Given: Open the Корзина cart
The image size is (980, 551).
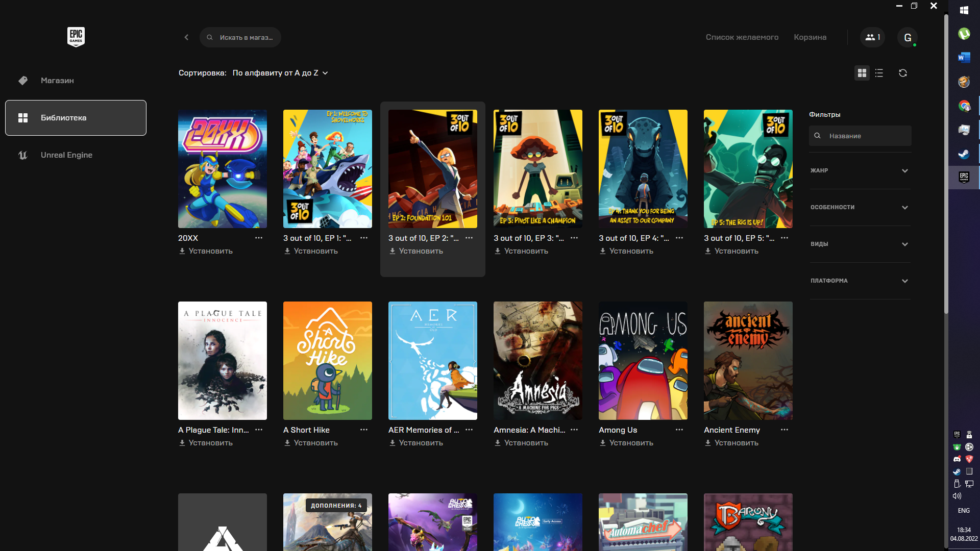Looking at the screenshot, I should pos(810,37).
